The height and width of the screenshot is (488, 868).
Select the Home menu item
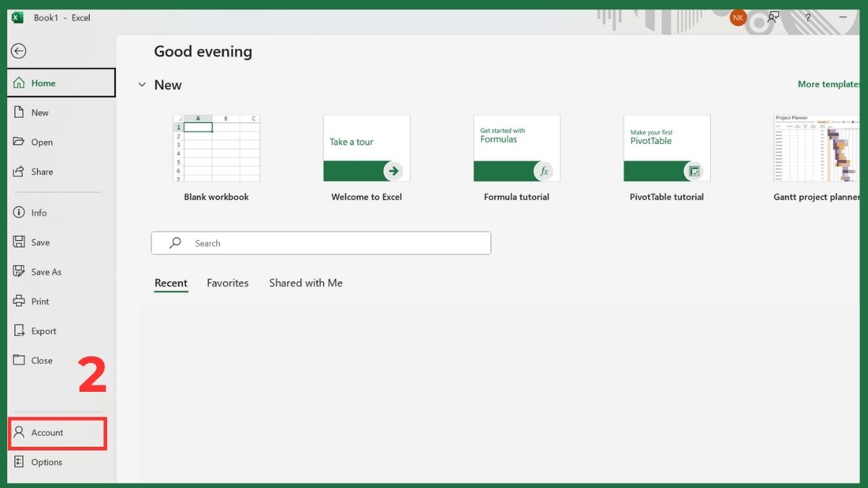pyautogui.click(x=42, y=82)
